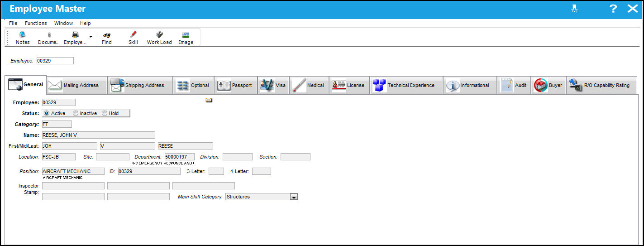Click the empty Site field

coord(113,157)
